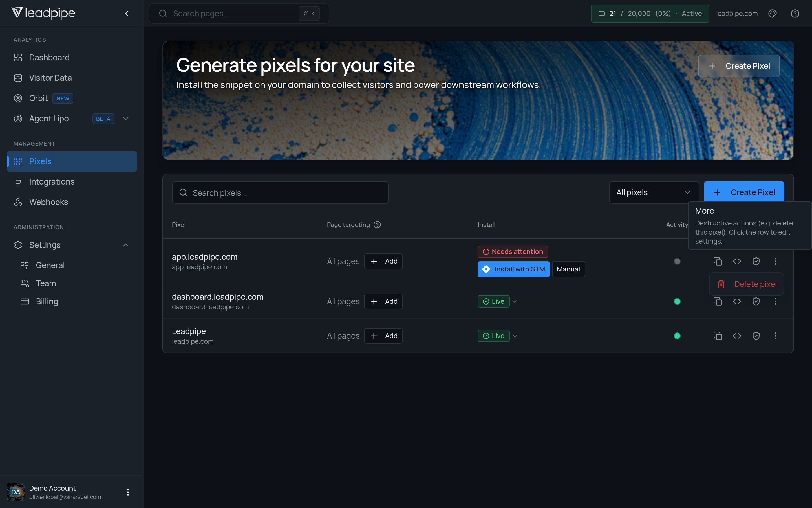This screenshot has height=508, width=812.
Task: Select Pixels in the sidebar
Action: [72, 161]
